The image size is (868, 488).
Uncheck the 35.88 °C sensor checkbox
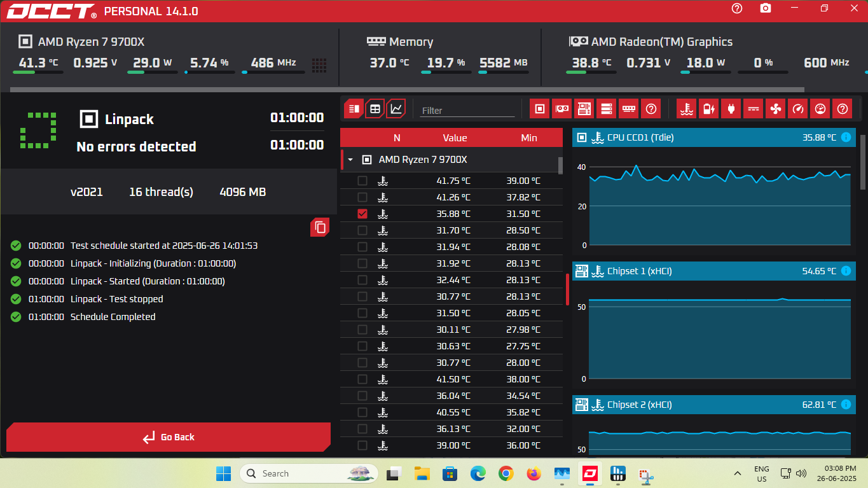coord(362,214)
